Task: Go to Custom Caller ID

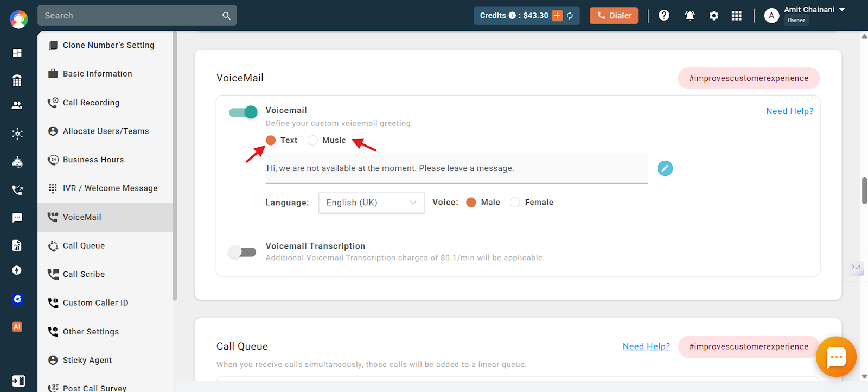Action: [x=105, y=303]
